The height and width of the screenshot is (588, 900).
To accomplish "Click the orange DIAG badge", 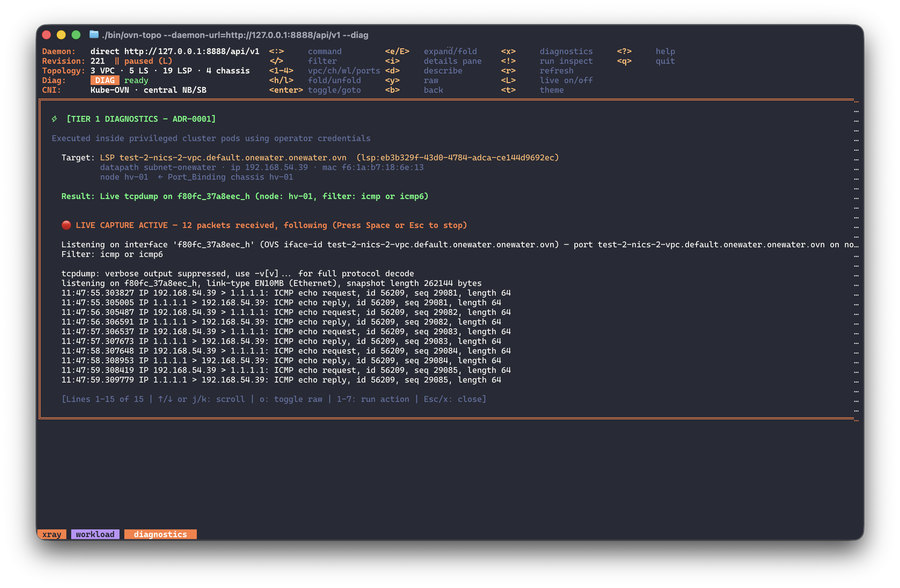I will tap(105, 81).
